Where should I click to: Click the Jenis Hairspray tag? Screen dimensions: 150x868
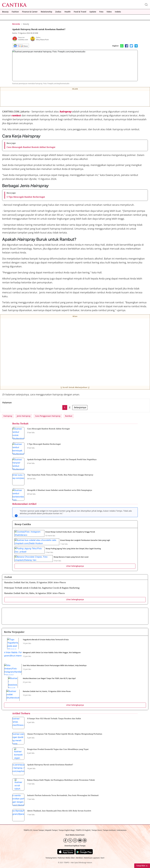[x=24, y=416]
